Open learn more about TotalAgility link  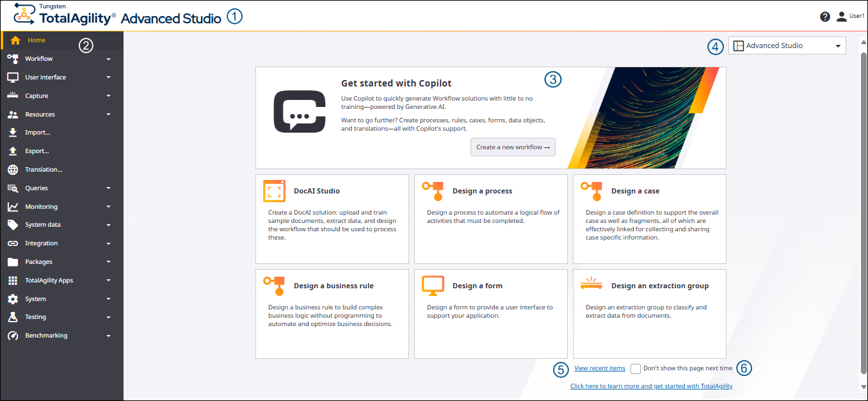tap(652, 386)
